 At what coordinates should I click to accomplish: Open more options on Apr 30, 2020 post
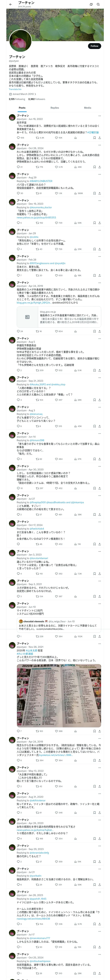pos(99,466)
